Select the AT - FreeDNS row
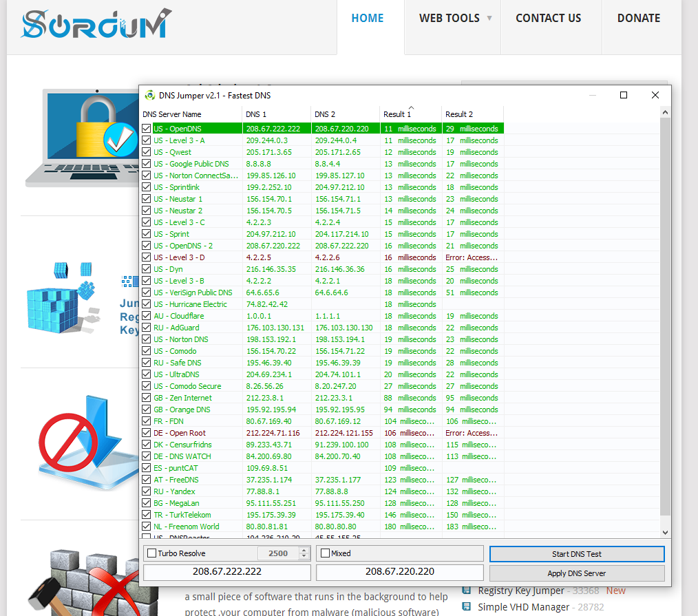The image size is (698, 616). [x=323, y=480]
